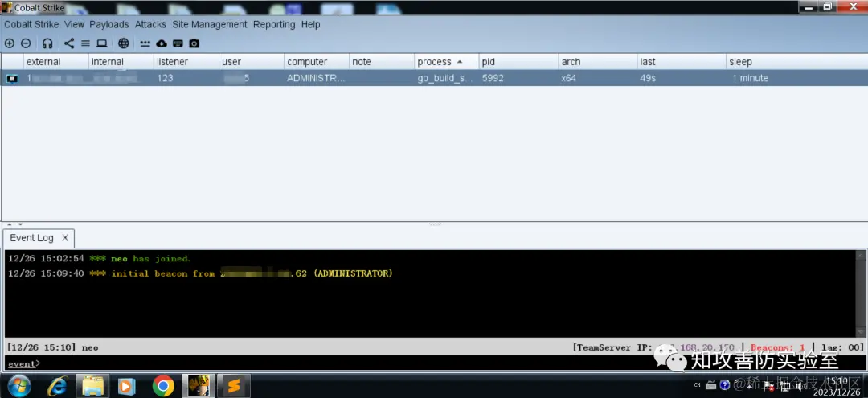
Task: Click the initial beacon log entry
Action: coord(200,273)
